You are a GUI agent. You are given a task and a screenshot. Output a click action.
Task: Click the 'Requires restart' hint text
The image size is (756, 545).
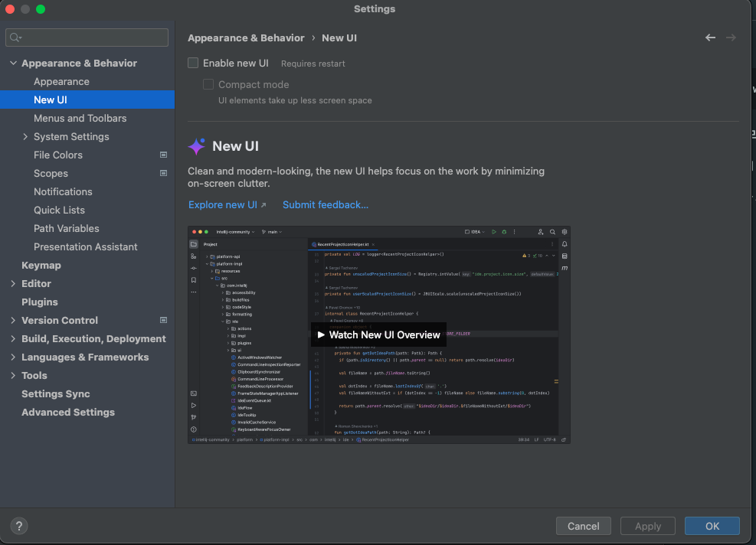coord(313,64)
